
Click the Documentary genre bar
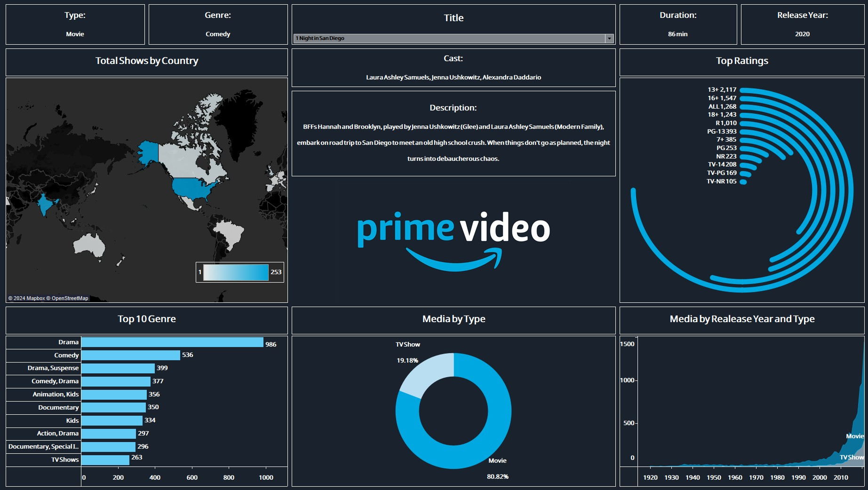tap(113, 408)
